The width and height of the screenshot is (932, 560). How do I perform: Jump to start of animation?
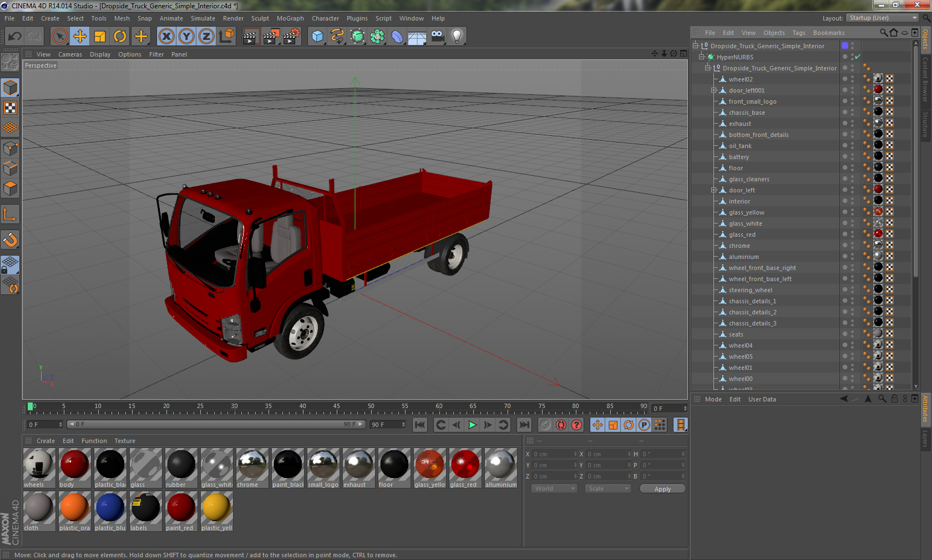[x=420, y=425]
